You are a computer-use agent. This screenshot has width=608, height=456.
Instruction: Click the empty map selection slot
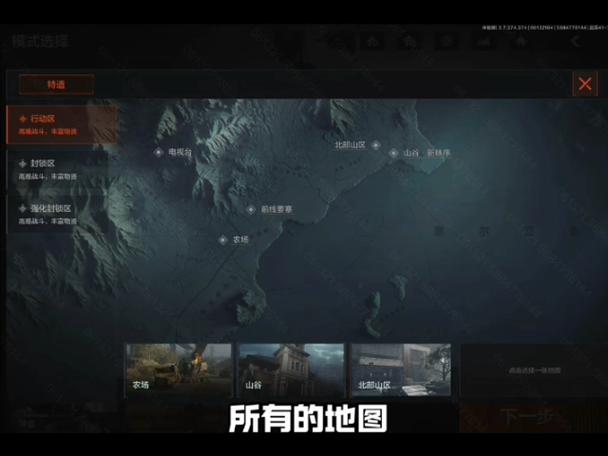click(x=534, y=370)
